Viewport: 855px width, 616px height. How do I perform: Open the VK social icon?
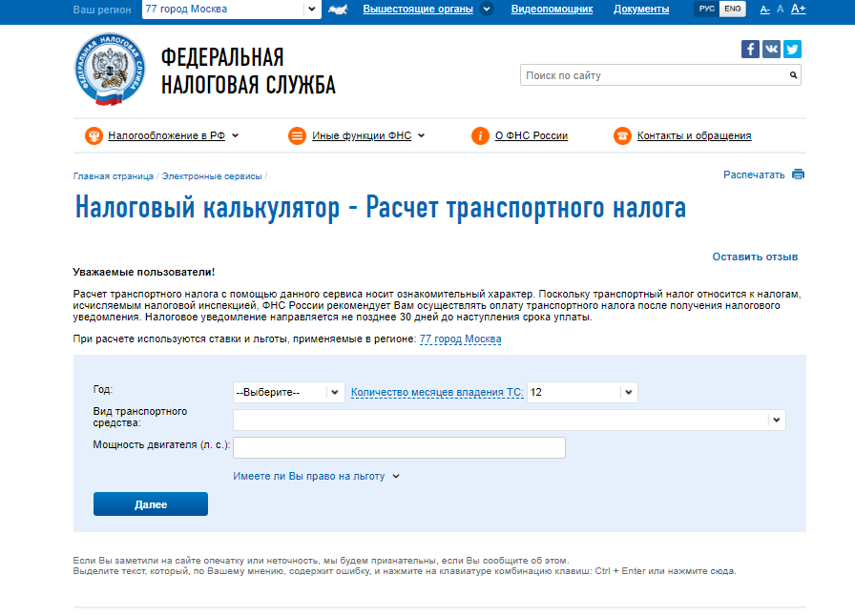pos(771,50)
